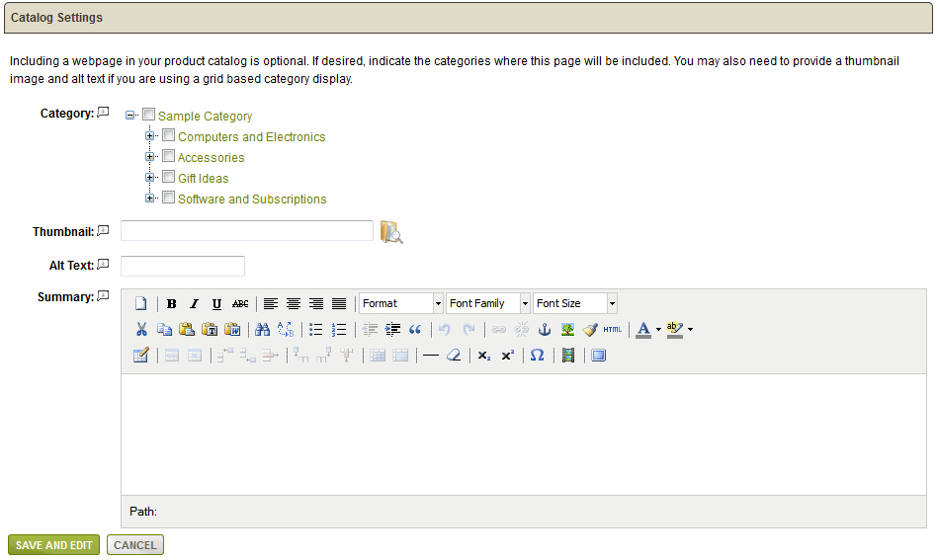Insert a new table

141,356
